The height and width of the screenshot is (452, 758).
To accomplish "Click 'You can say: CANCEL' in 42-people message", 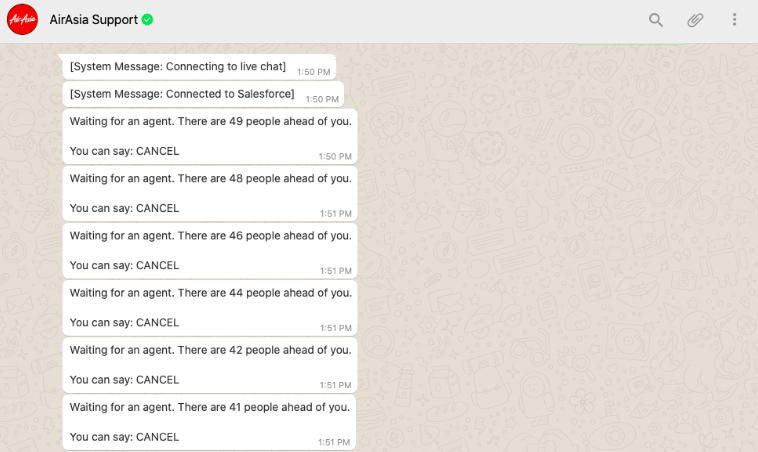I will point(124,380).
